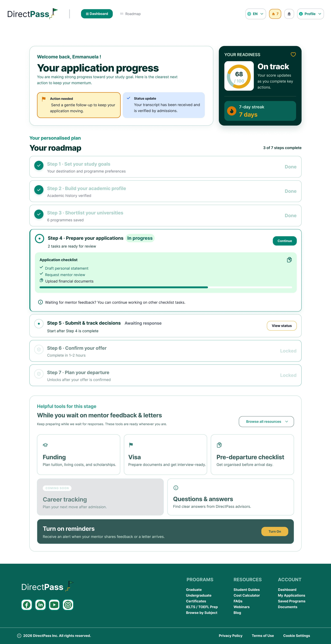The width and height of the screenshot is (331, 644).
Task: Switch to the Roadmap tab
Action: pyautogui.click(x=130, y=14)
